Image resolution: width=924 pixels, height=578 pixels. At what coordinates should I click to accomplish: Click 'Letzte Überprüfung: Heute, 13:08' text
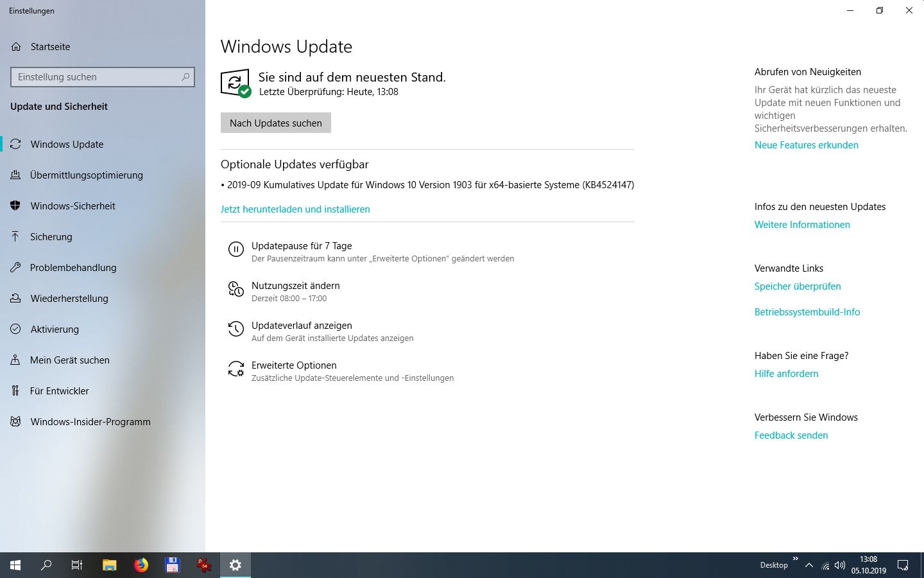[x=329, y=92]
